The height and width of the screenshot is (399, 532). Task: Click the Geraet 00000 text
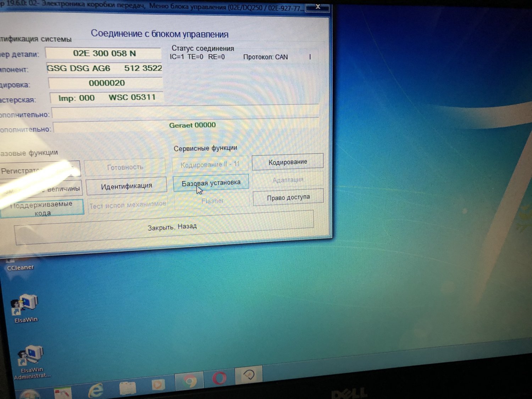[x=192, y=125]
